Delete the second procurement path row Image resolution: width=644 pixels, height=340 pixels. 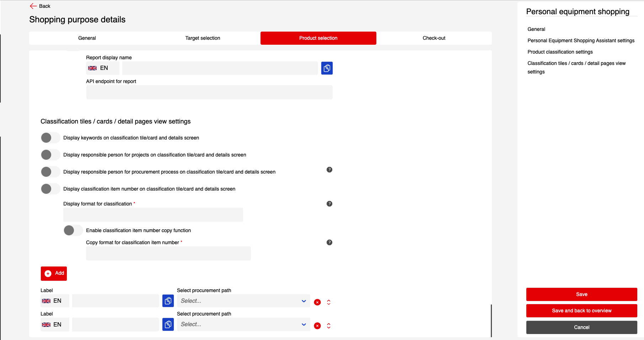(x=317, y=326)
